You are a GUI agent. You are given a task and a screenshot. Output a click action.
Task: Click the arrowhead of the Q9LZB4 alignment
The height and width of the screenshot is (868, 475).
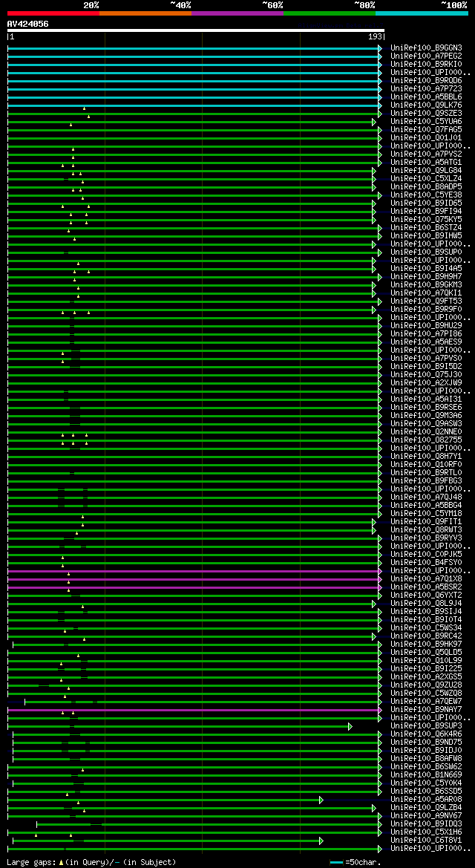[374, 808]
